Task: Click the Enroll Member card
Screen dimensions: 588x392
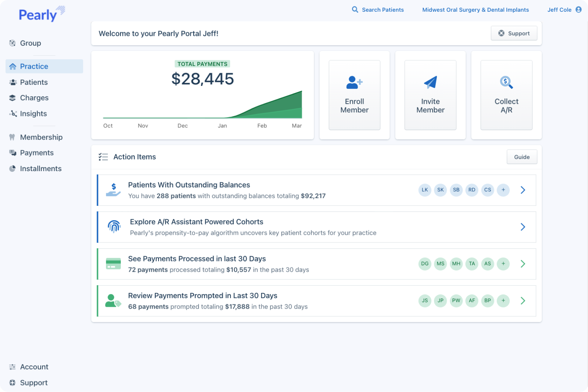Action: pyautogui.click(x=355, y=95)
